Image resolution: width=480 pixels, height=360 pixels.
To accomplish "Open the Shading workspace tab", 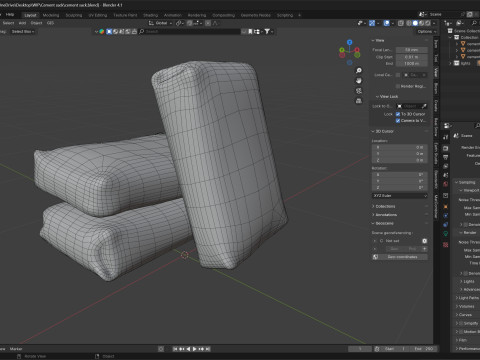I will coord(150,15).
